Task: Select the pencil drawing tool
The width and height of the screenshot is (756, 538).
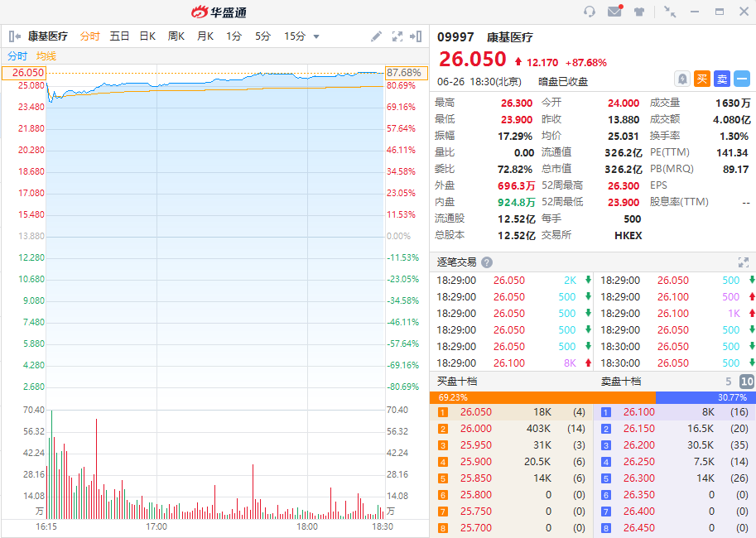Action: pyautogui.click(x=376, y=36)
